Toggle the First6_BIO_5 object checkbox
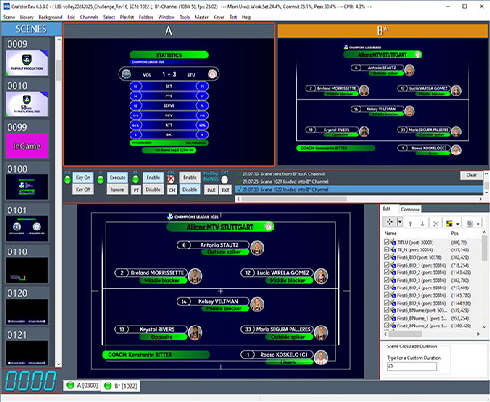The height and width of the screenshot is (402, 490). [x=387, y=295]
